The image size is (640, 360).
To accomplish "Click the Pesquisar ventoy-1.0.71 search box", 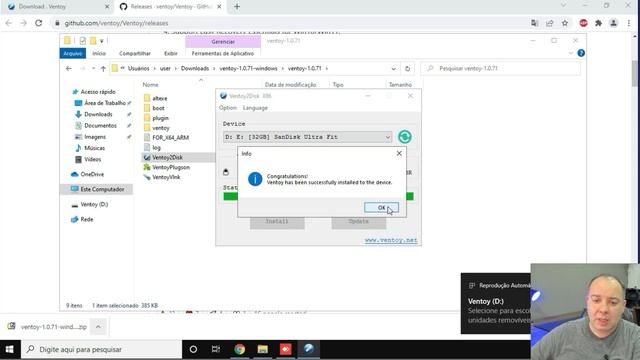I will [x=500, y=69].
